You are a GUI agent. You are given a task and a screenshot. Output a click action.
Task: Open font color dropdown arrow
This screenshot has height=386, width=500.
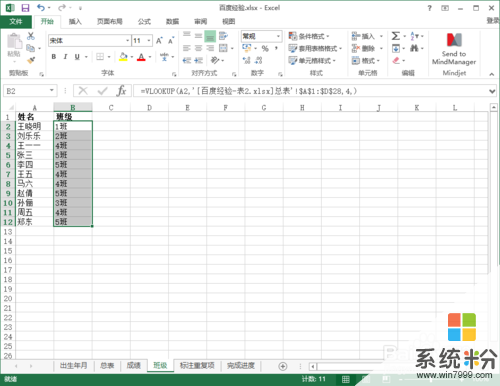[x=150, y=57]
